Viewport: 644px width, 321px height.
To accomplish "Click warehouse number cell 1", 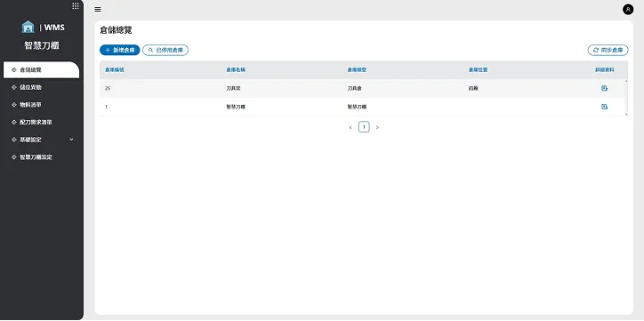I will click(107, 107).
